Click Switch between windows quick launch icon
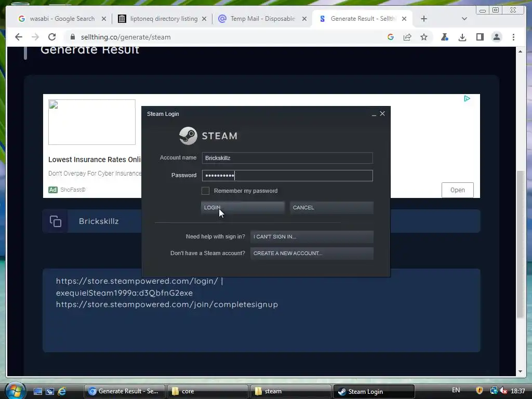 click(x=50, y=391)
